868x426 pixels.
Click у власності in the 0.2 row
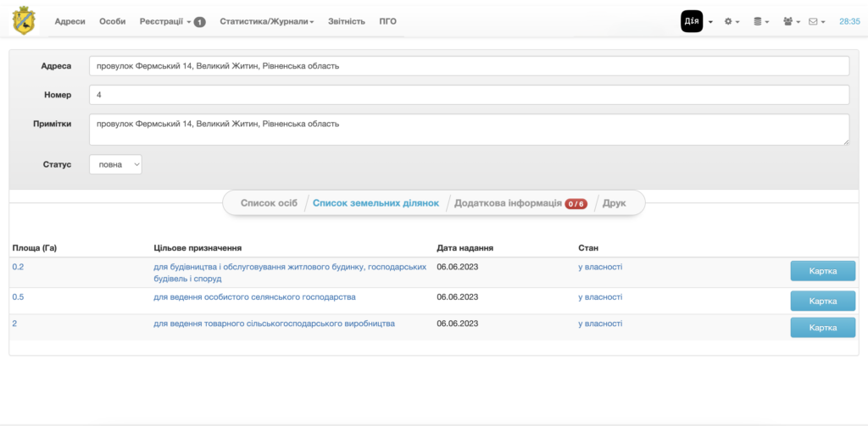tap(600, 267)
